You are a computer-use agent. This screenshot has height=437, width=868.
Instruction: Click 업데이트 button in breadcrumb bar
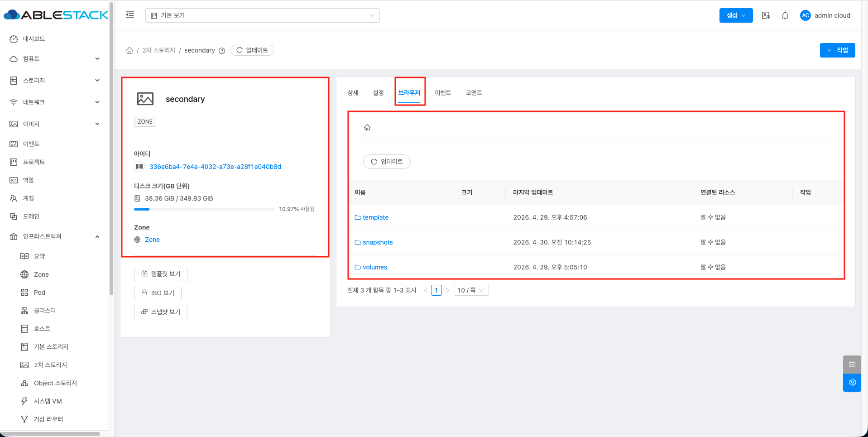click(252, 50)
